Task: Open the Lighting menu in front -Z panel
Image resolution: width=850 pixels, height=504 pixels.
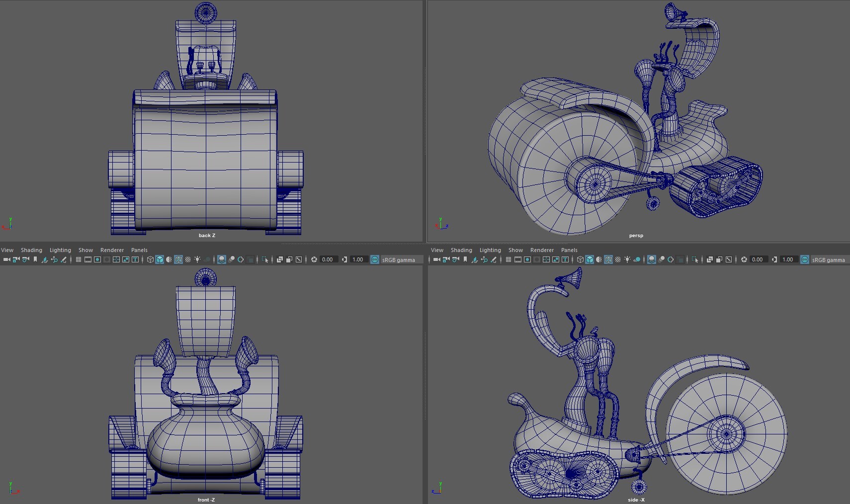Action: tap(60, 250)
